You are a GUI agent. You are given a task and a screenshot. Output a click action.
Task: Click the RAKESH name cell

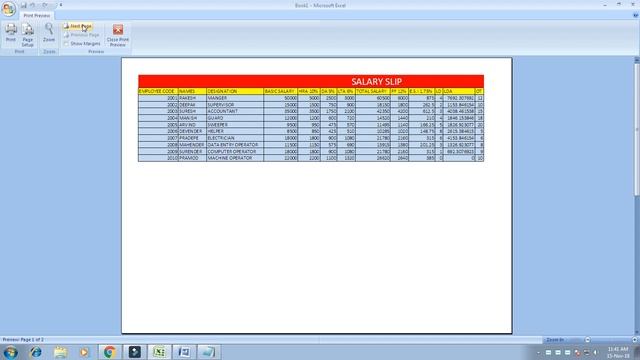192,98
